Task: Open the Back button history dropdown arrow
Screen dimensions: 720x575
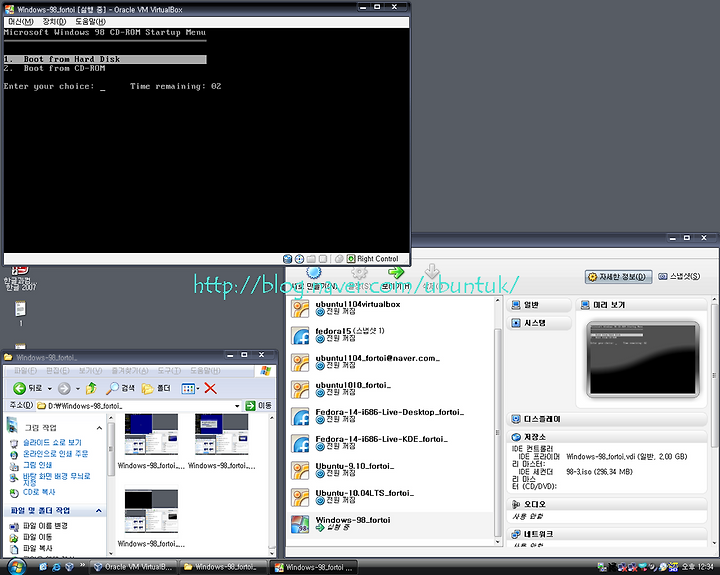Action: pos(50,389)
